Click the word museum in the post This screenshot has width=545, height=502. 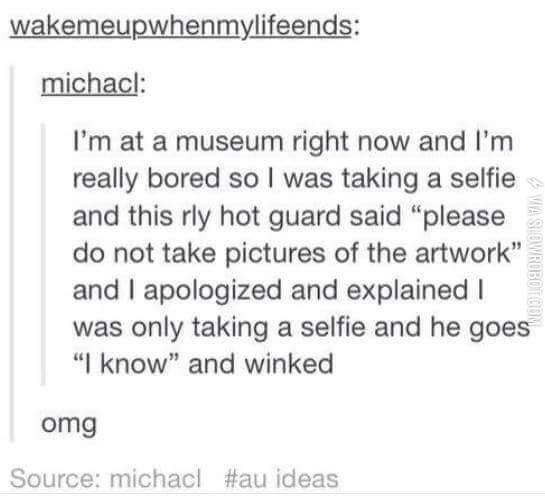tap(230, 141)
